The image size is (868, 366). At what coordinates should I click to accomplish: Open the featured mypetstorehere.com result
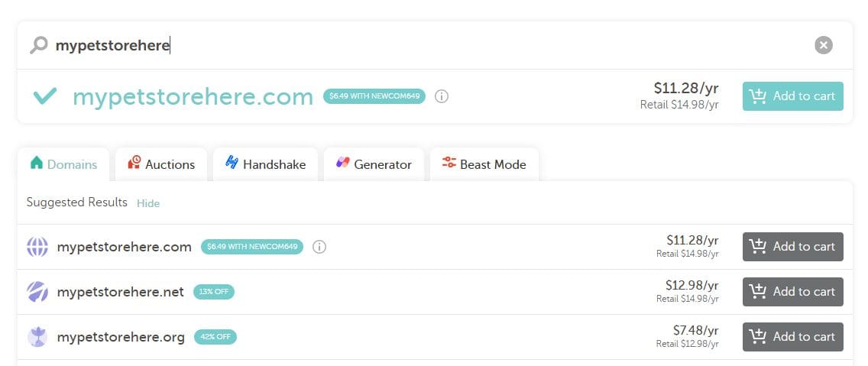193,97
